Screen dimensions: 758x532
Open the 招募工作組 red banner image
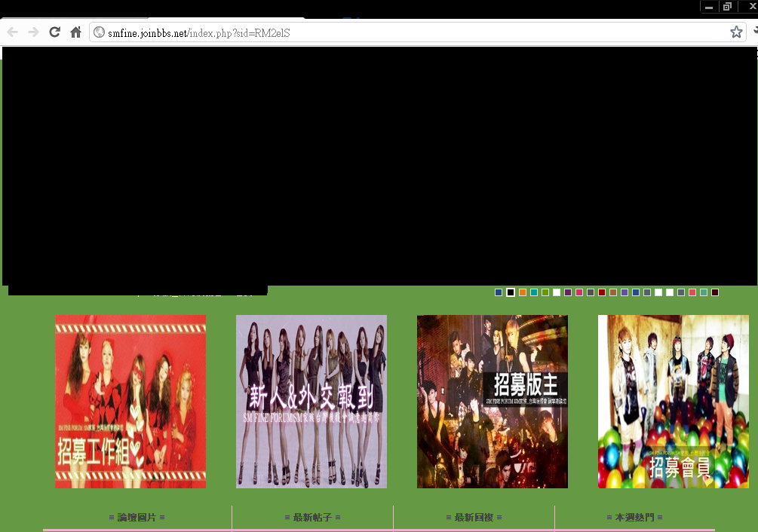tap(130, 402)
